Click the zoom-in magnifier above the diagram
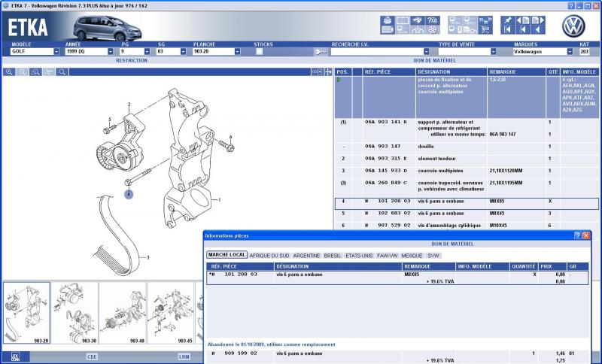Viewport: 602px width, 364px height. pyautogui.click(x=9, y=71)
